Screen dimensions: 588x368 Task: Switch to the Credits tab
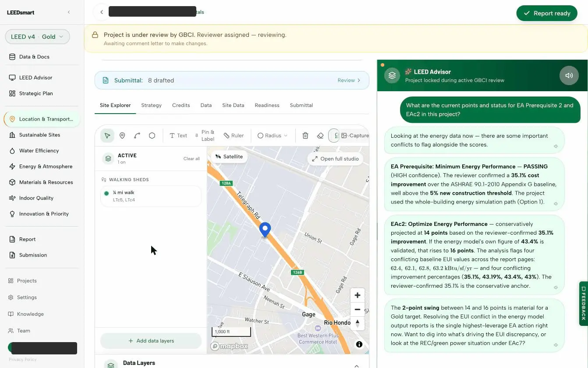(x=181, y=105)
